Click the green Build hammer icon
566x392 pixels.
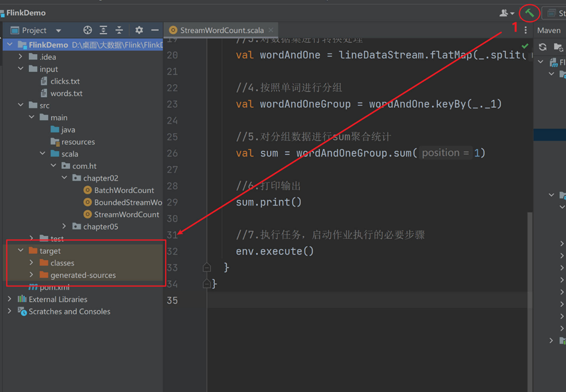click(529, 12)
